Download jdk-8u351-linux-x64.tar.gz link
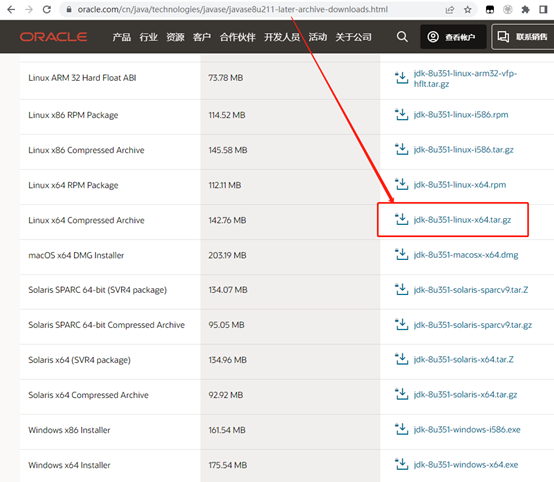554x482 pixels. pyautogui.click(x=462, y=220)
